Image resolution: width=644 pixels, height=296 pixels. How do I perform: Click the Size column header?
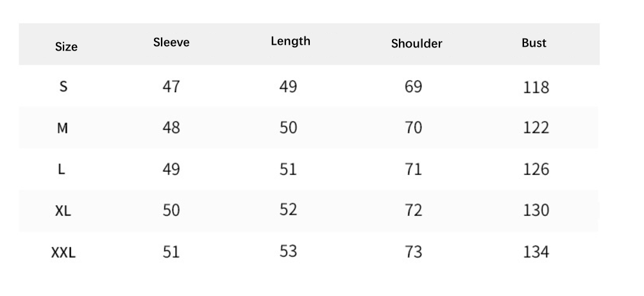click(x=66, y=47)
